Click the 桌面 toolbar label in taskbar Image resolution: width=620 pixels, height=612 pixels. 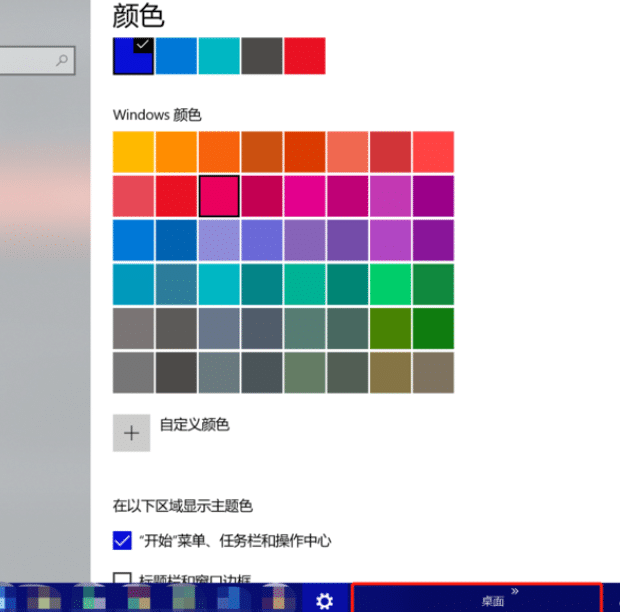(492, 601)
